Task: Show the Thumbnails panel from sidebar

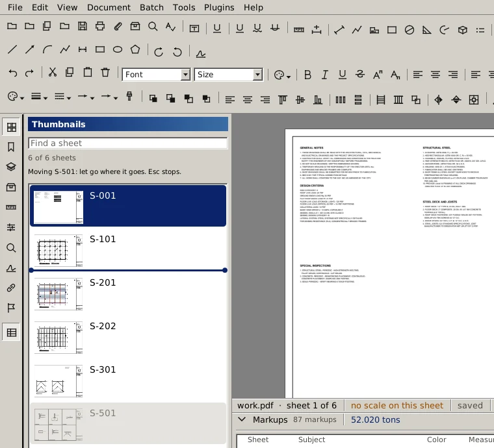Action: point(11,127)
